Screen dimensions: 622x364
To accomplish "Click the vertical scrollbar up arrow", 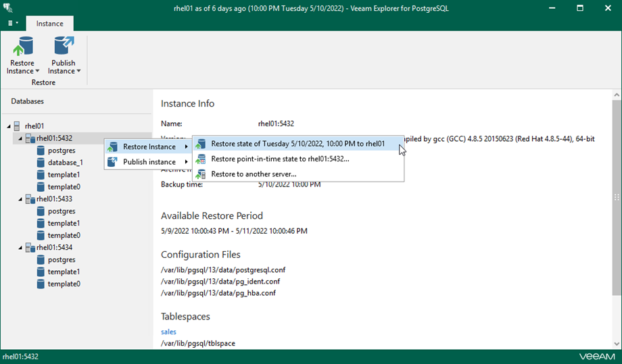I will click(x=617, y=95).
